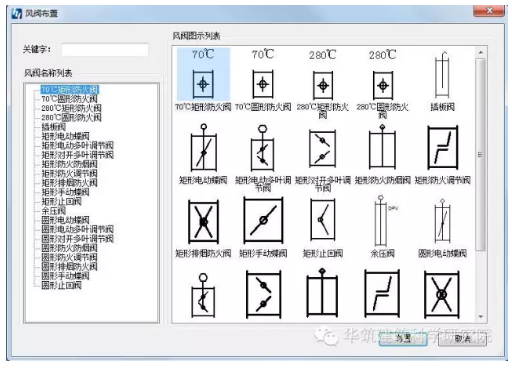Choose the 70℃圆形防火阀 valve icon
The height and width of the screenshot is (369, 512).
coord(263,75)
